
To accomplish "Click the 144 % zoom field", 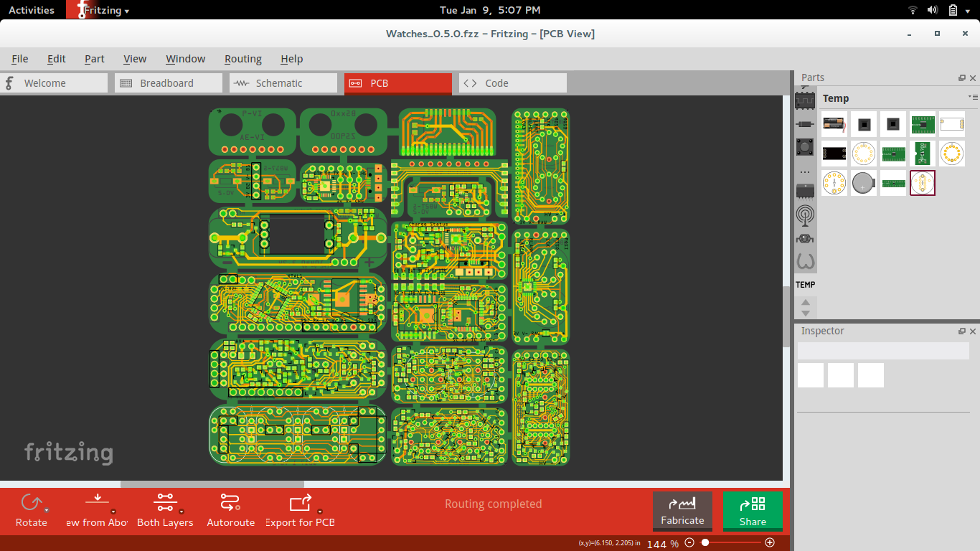I will [662, 544].
